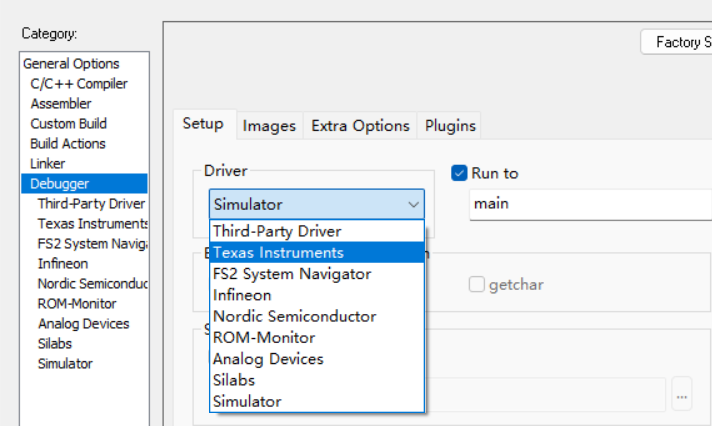Open the Extra Options tab
This screenshot has width=712, height=426.
tap(360, 125)
